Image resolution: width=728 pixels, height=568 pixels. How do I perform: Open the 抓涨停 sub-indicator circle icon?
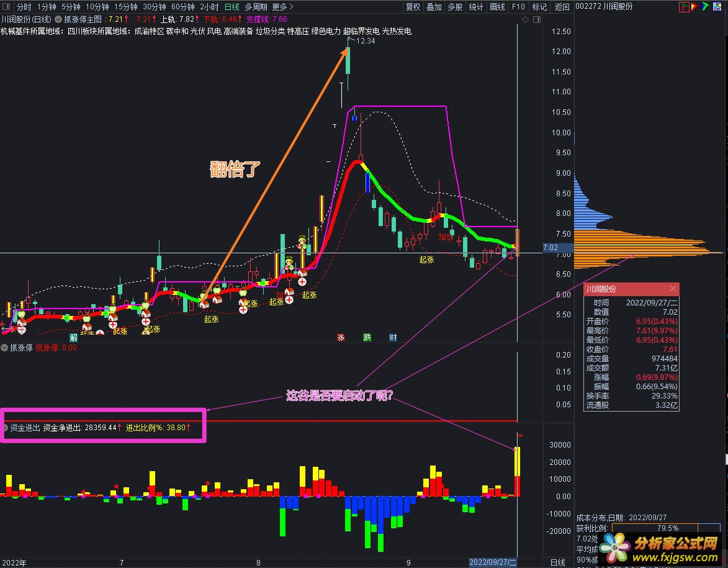4,348
